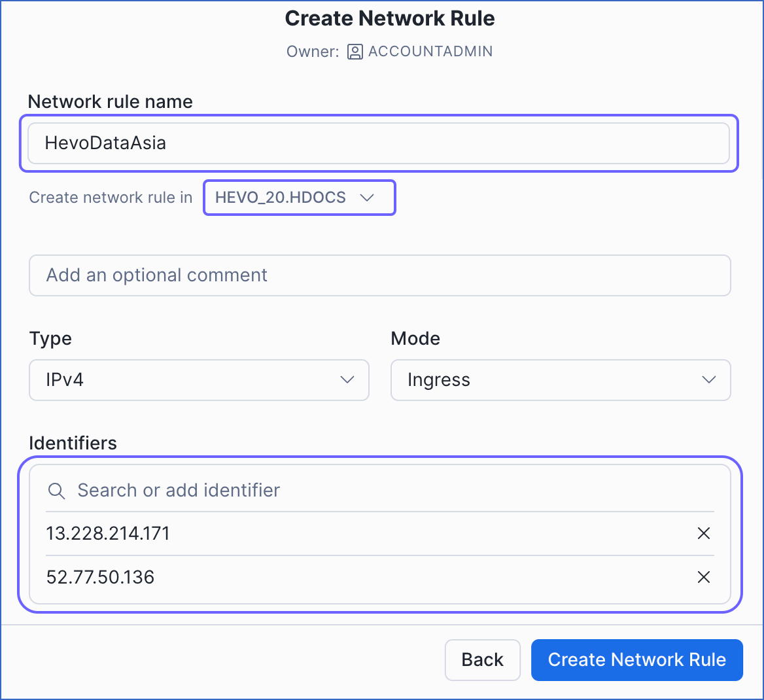Remove identifier 13.228.214.171 with its X icon
The width and height of the screenshot is (764, 700).
click(704, 534)
